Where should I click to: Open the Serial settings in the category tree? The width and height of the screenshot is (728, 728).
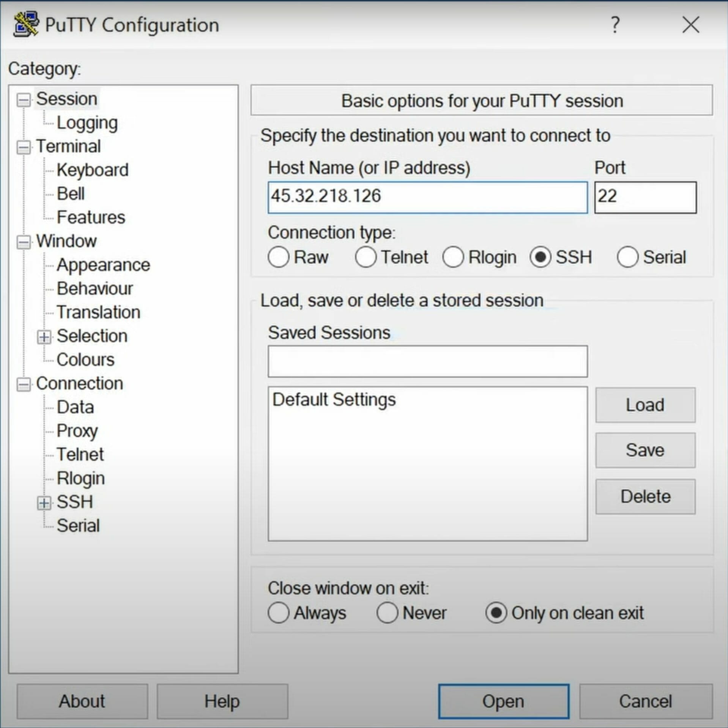point(78,525)
